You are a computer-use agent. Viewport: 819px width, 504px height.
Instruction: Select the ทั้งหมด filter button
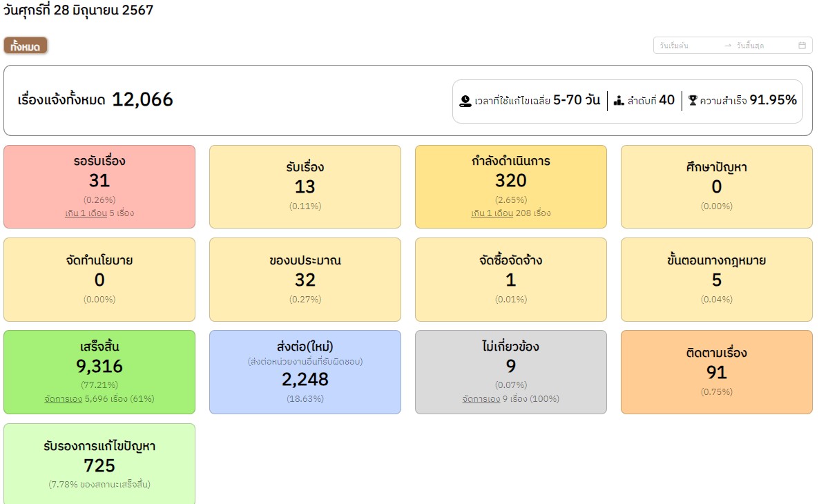(x=26, y=46)
